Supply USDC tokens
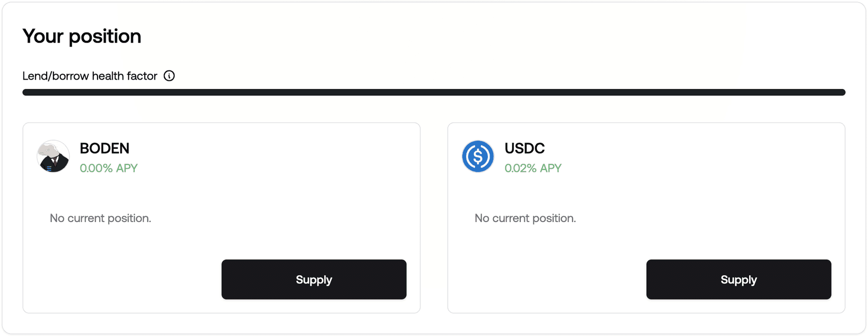 coord(739,279)
